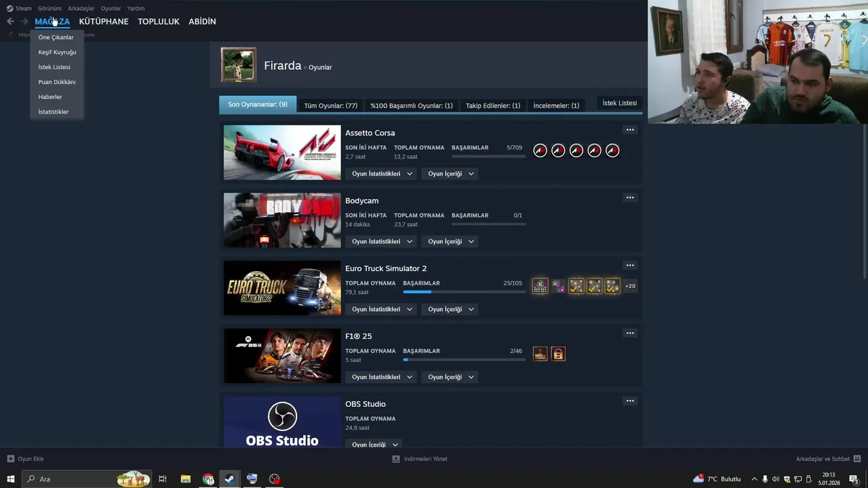Click Euro Truck Simulator 2 game thumbnail

click(x=282, y=288)
